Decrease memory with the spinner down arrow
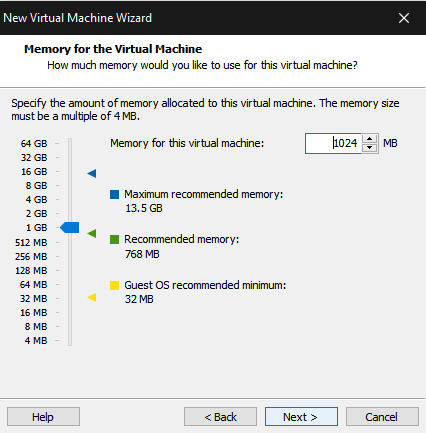The width and height of the screenshot is (426, 433). pyautogui.click(x=369, y=148)
